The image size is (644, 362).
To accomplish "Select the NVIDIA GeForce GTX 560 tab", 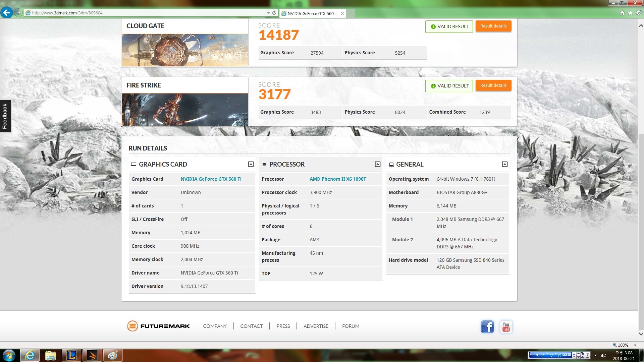I will click(x=312, y=13).
